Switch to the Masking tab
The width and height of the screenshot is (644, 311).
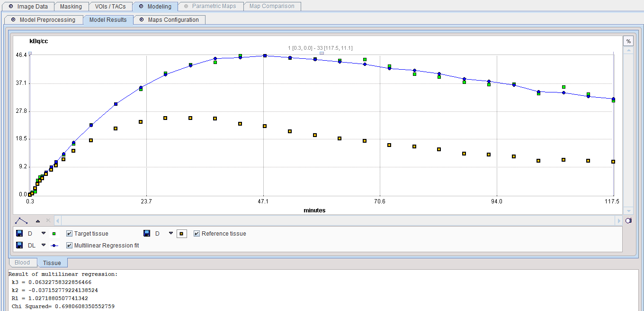71,7
